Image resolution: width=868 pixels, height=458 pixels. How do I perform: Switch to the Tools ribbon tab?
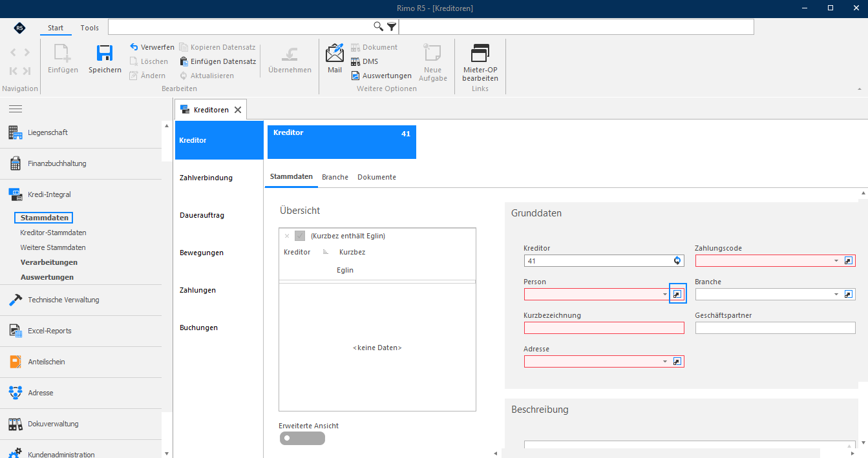pos(90,28)
